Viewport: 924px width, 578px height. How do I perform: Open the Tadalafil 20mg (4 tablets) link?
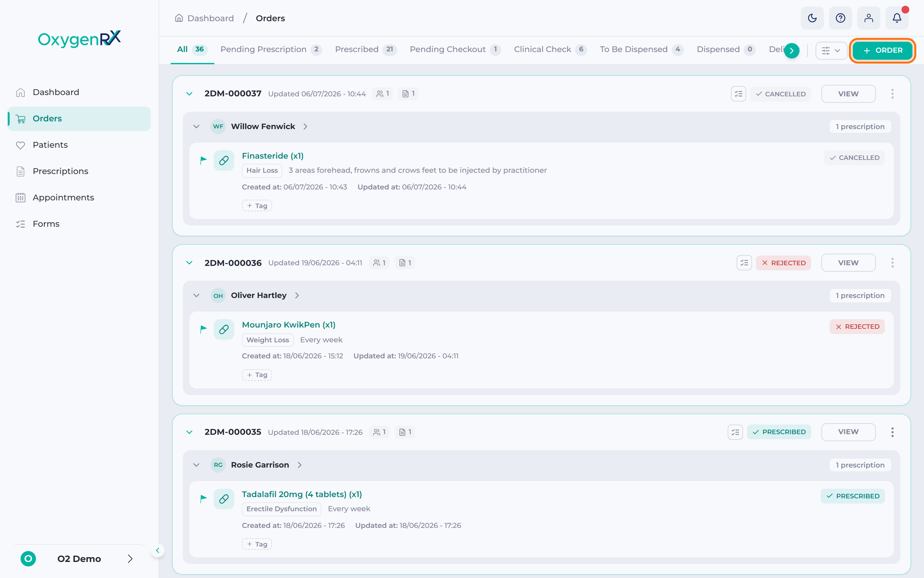click(302, 494)
